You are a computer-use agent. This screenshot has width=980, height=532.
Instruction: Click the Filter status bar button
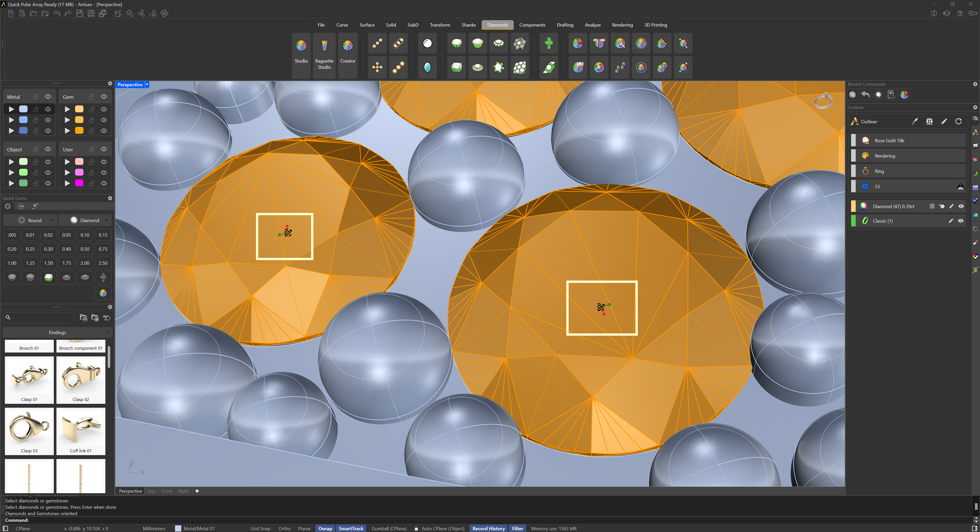(517, 528)
